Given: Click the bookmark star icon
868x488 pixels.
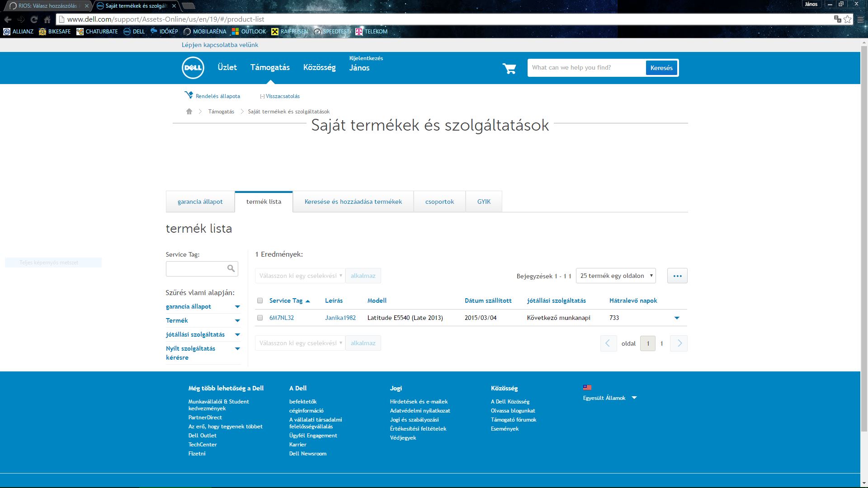Looking at the screenshot, I should click(x=847, y=19).
